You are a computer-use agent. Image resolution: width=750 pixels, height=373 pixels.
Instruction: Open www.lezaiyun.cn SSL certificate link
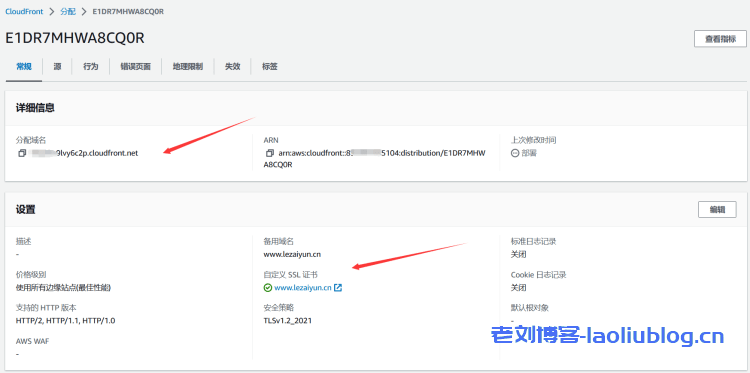303,288
